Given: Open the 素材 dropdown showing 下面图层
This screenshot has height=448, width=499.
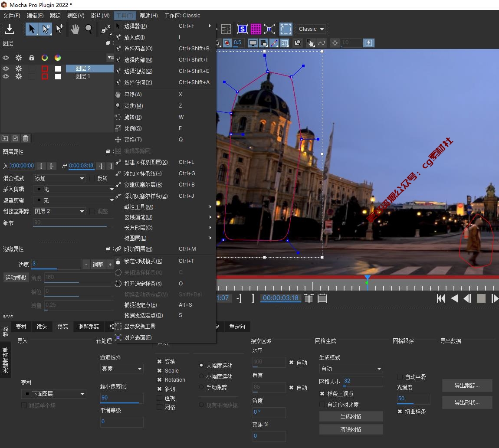Looking at the screenshot, I should point(54,394).
